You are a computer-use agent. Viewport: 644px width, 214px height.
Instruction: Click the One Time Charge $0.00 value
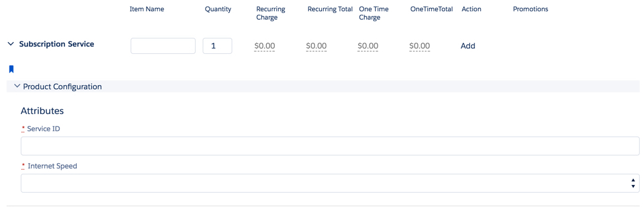click(368, 46)
